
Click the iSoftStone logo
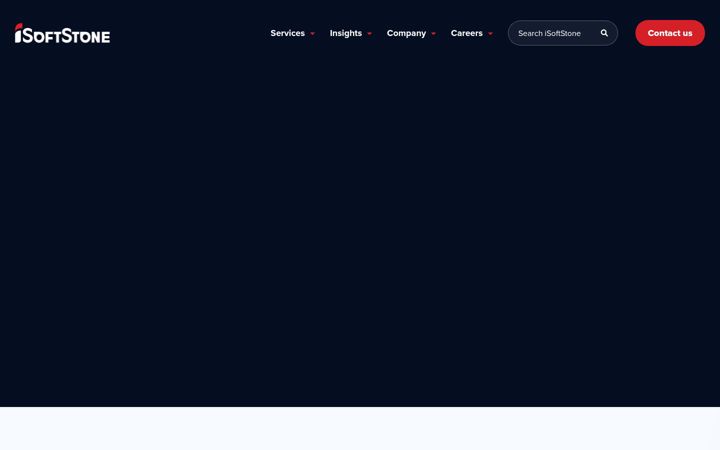click(x=62, y=33)
